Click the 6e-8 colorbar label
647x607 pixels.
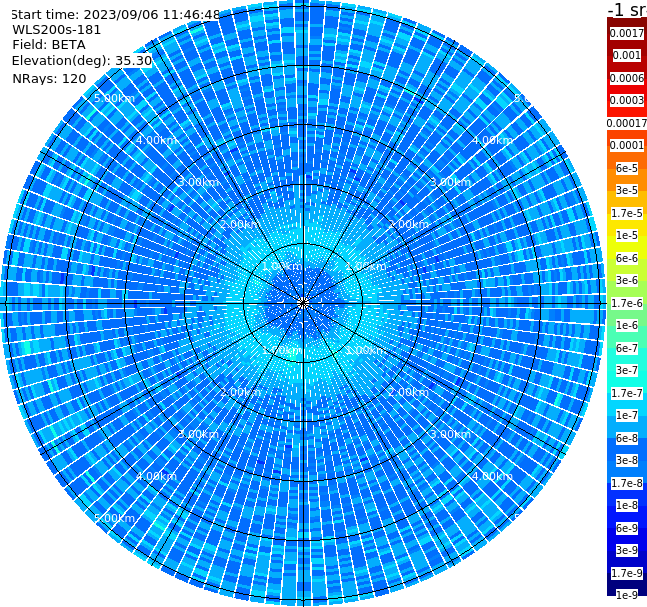point(627,438)
